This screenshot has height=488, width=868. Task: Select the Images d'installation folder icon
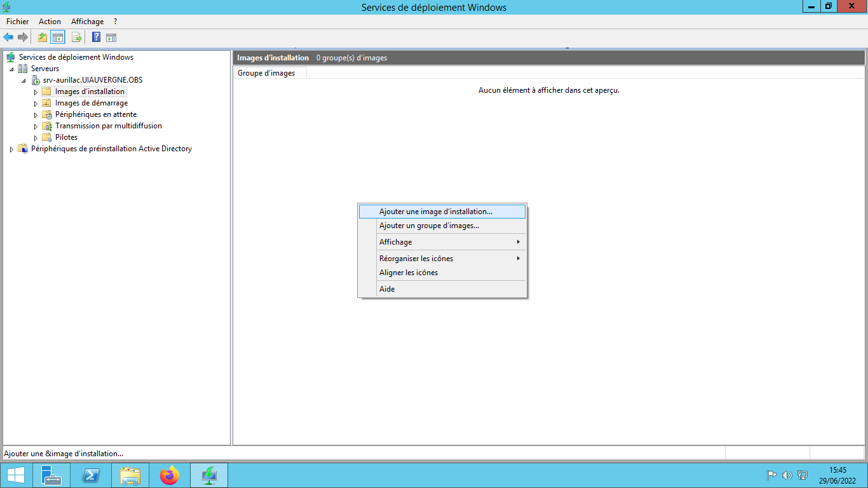click(x=46, y=91)
